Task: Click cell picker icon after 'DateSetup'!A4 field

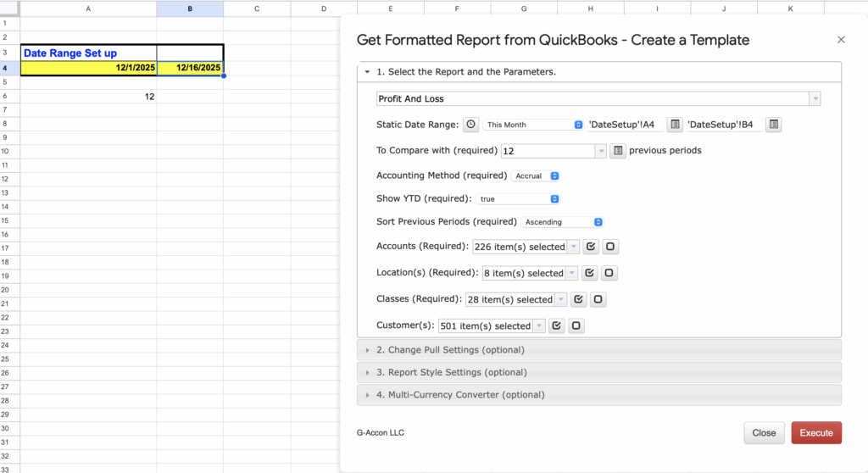Action: point(675,125)
